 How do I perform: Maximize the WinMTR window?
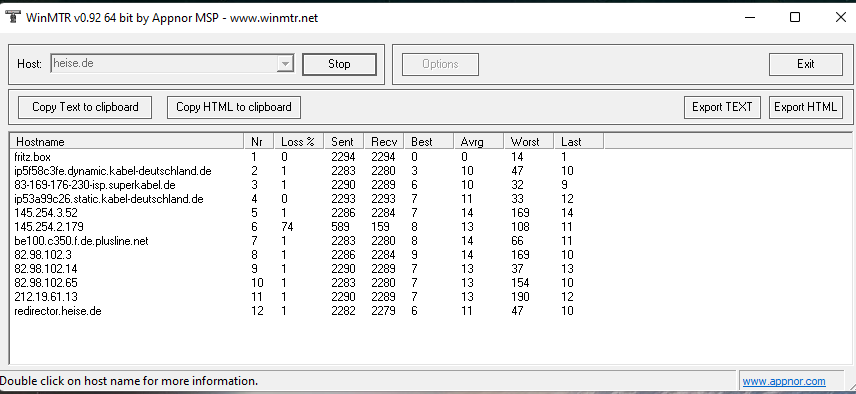coord(795,17)
